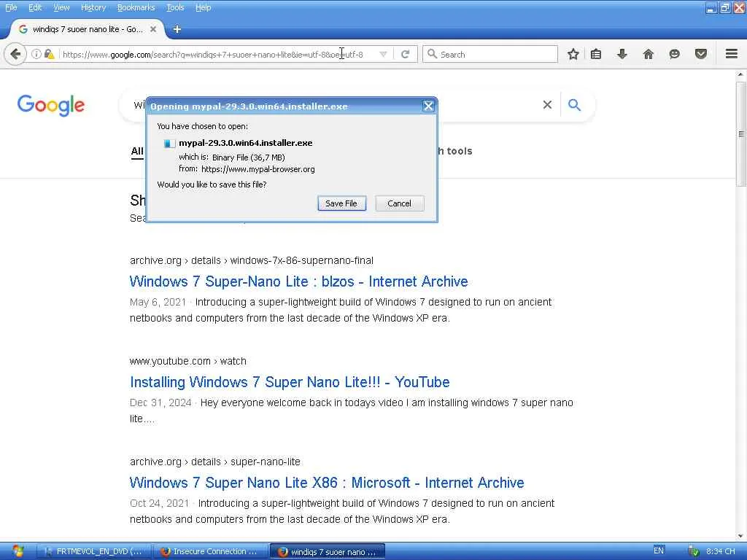Open the hamburger menu
747x560 pixels.
[731, 54]
